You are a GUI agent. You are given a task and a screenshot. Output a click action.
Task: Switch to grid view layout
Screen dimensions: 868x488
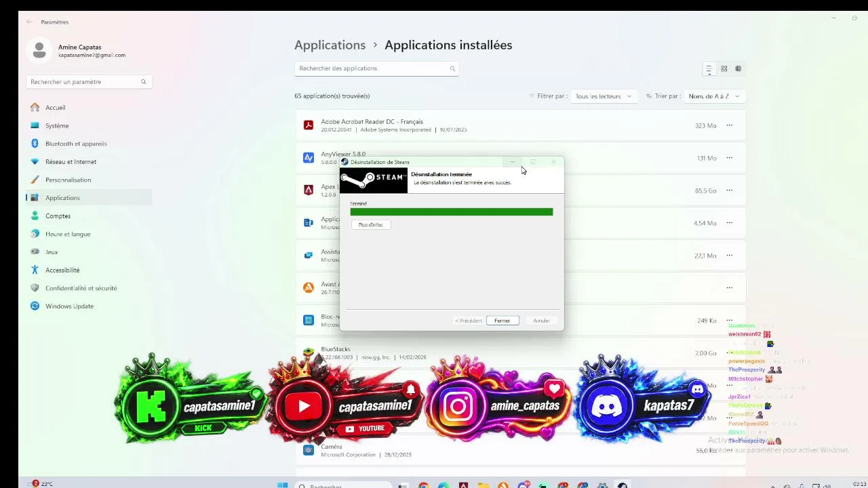(724, 68)
